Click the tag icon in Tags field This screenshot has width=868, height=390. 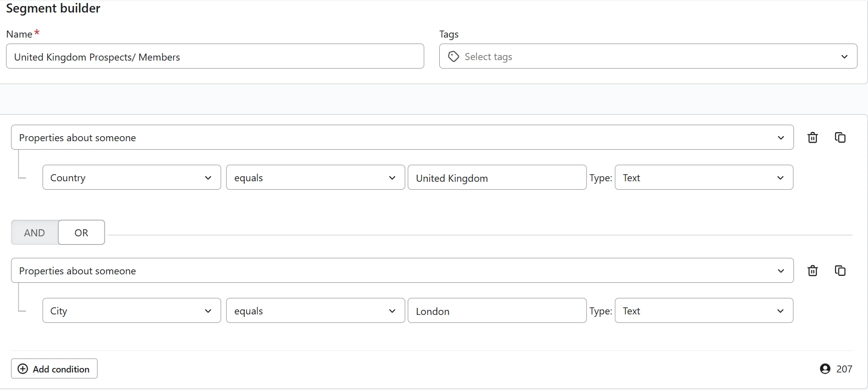[453, 57]
